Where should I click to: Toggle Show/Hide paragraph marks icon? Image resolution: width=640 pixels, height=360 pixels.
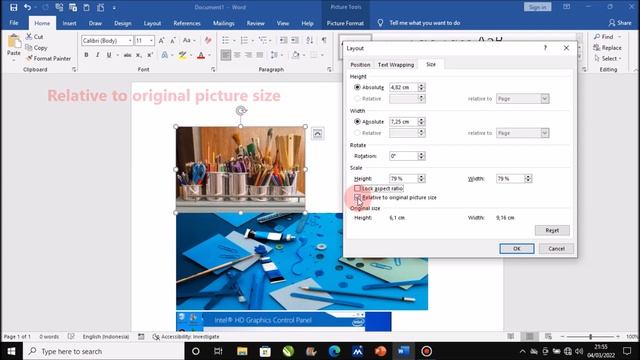(x=324, y=40)
